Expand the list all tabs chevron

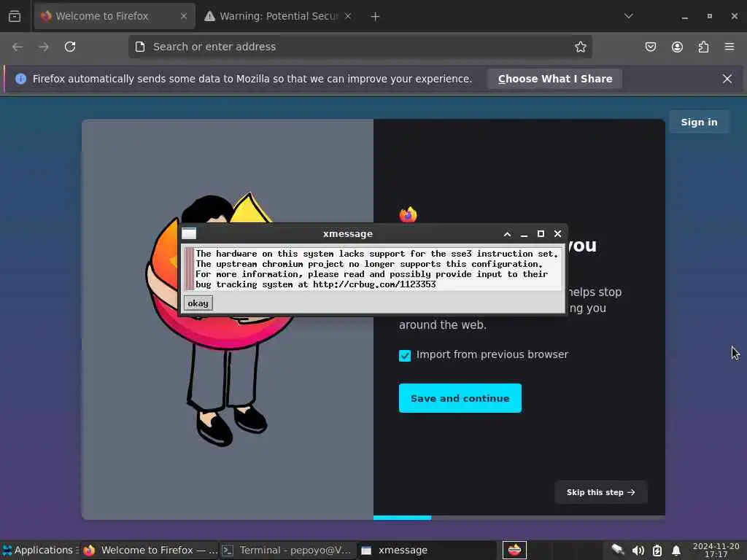(628, 16)
